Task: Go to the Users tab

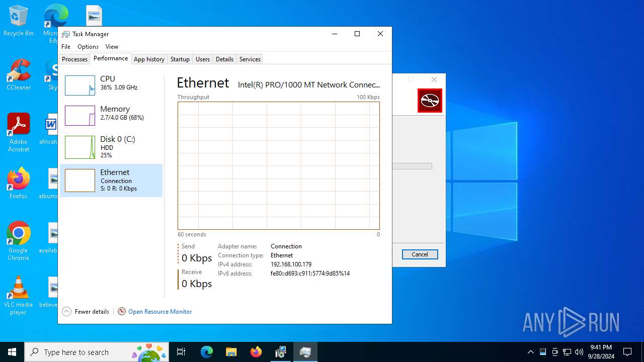Action: [x=203, y=59]
